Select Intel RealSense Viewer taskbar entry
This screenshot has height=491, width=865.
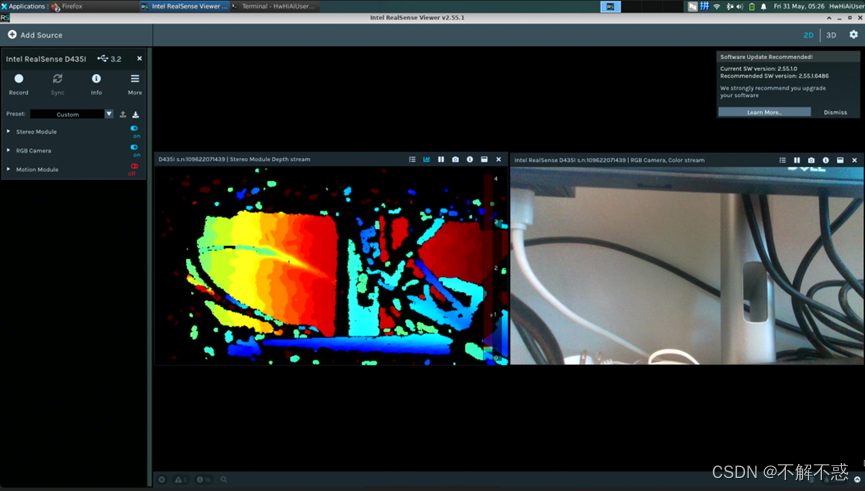pyautogui.click(x=184, y=6)
